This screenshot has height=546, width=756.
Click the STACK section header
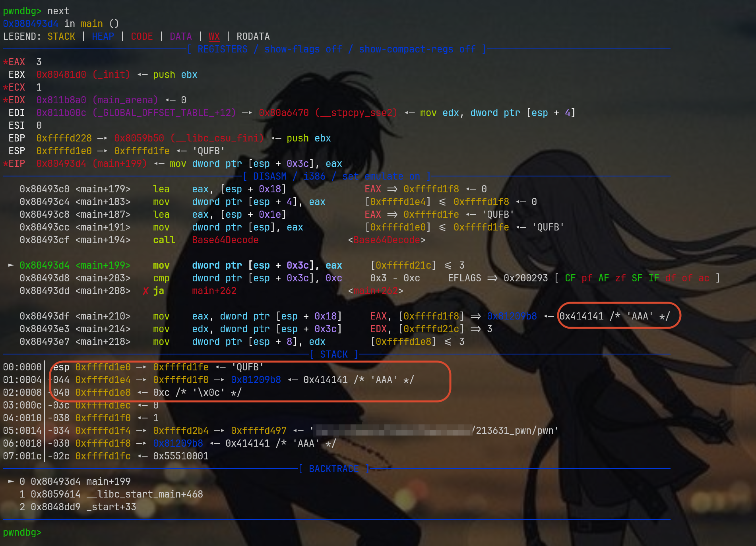334,354
